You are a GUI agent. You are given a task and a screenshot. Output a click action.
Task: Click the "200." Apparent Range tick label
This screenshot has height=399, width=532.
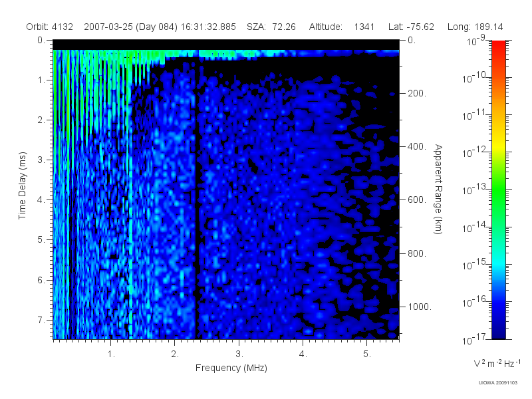point(417,93)
